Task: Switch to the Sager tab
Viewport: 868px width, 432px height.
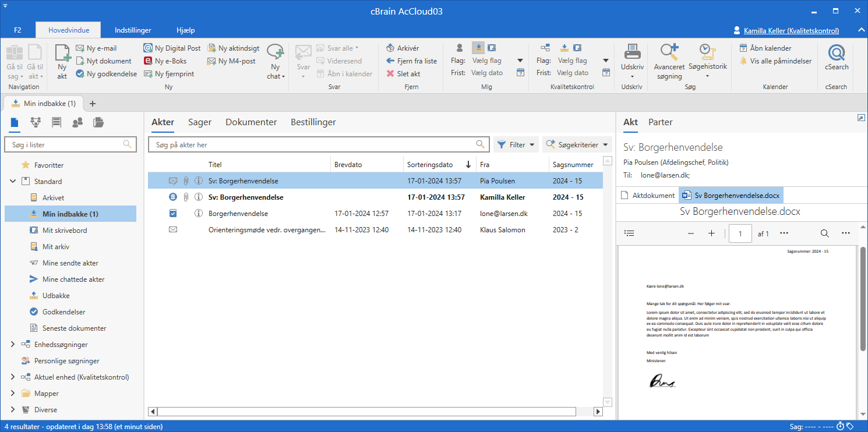Action: [199, 122]
